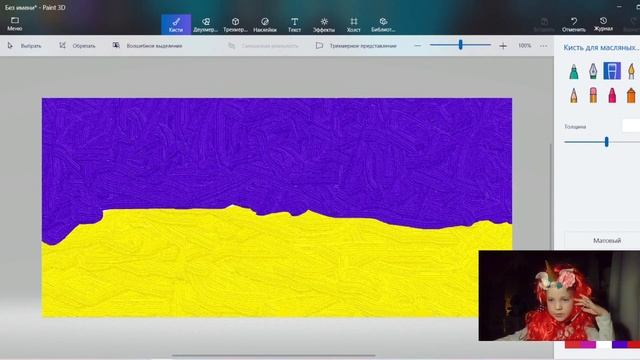Open the 3D library tab
640x360 pixels.
pos(383,24)
